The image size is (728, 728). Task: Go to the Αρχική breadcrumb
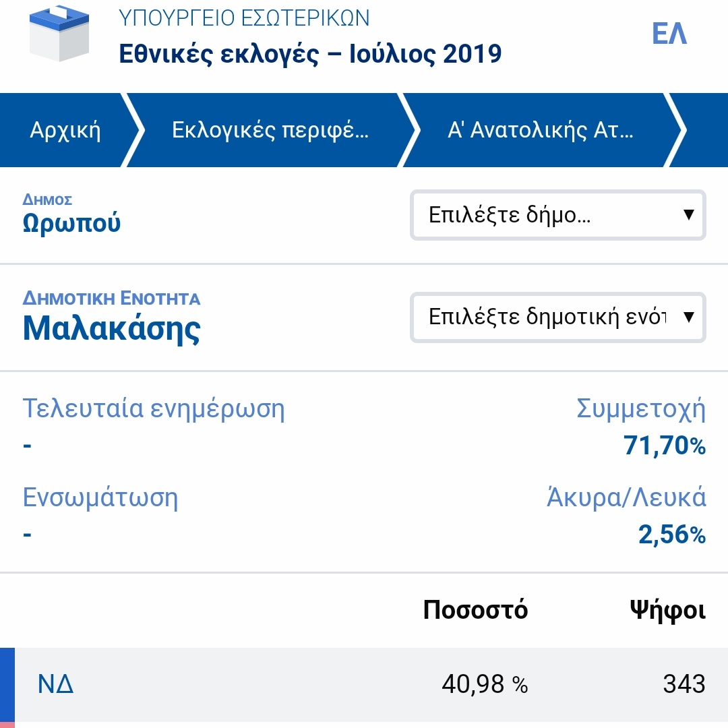click(65, 129)
